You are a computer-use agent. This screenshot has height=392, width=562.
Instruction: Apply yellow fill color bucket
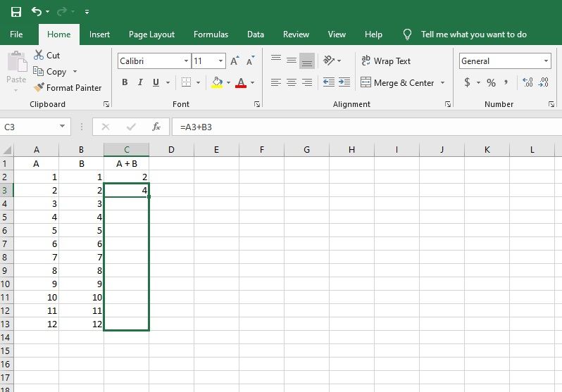point(217,82)
